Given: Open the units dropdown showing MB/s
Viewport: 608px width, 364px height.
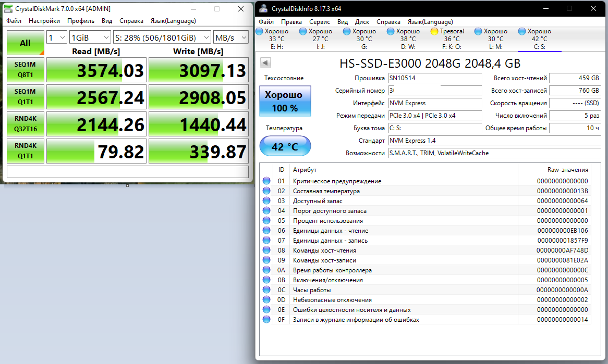Looking at the screenshot, I should pos(231,37).
